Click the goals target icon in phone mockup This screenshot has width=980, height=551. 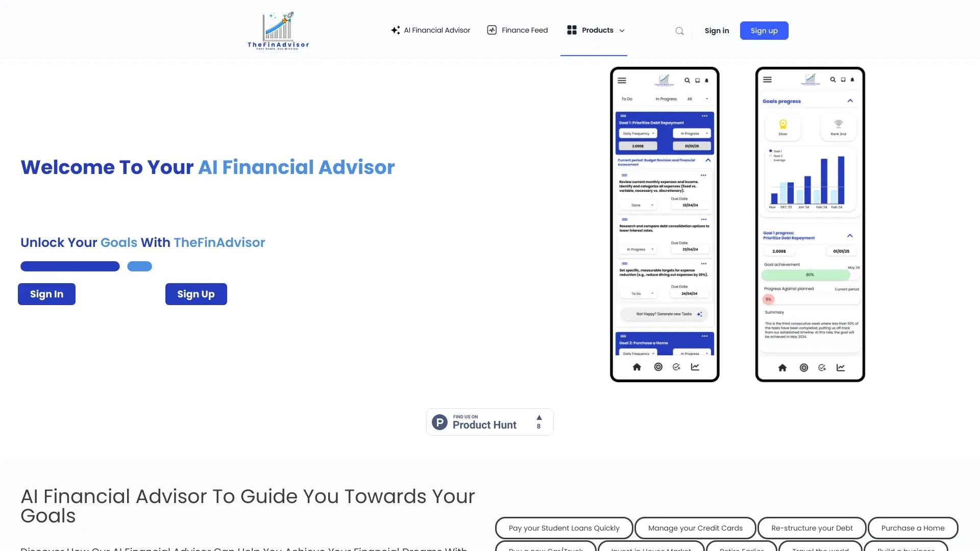click(x=657, y=367)
